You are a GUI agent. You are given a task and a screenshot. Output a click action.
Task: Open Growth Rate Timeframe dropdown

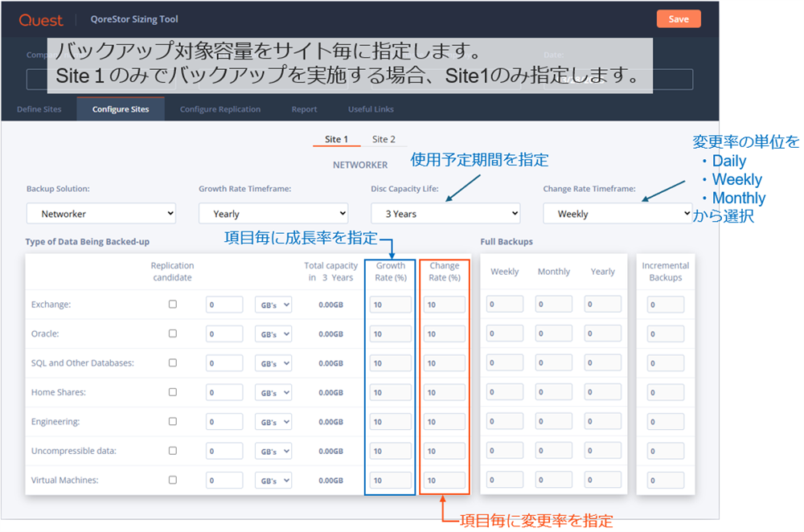[273, 214]
